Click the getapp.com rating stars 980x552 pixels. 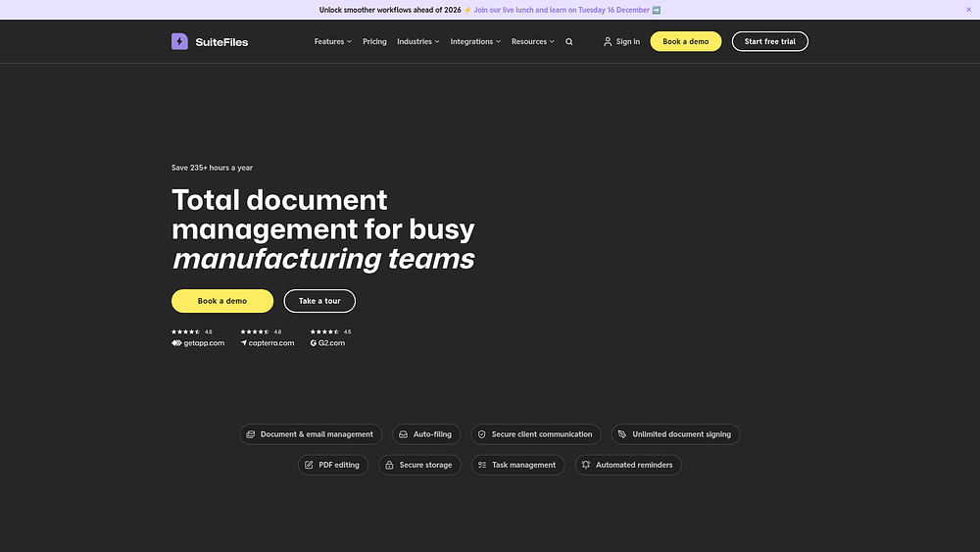click(185, 332)
